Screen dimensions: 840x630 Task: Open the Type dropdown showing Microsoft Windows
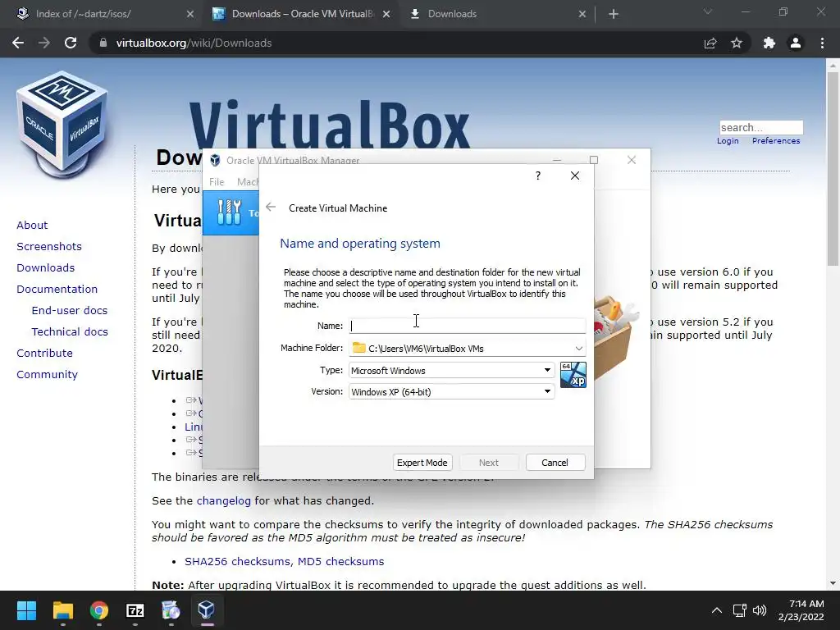452,370
